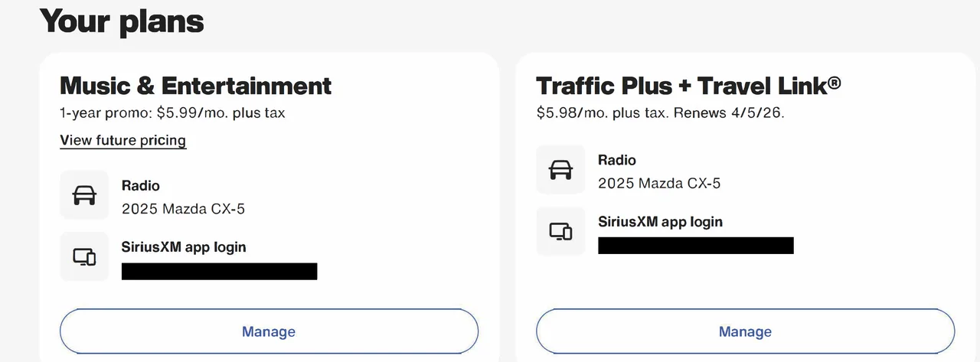Click SiriusXM app login label in Music plan
Screen dimensions: 980x362
(x=184, y=247)
